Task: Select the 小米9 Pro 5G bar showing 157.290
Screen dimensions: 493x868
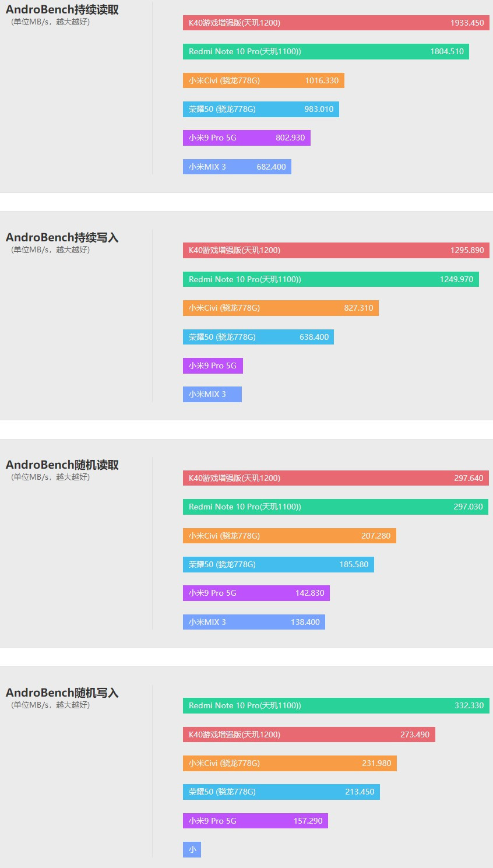Action: tap(255, 821)
